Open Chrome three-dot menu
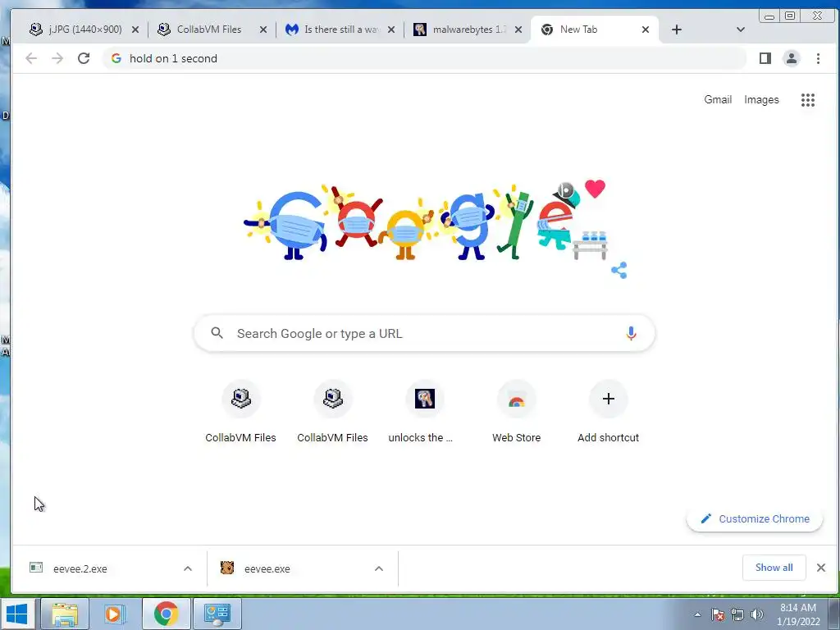 [x=818, y=58]
